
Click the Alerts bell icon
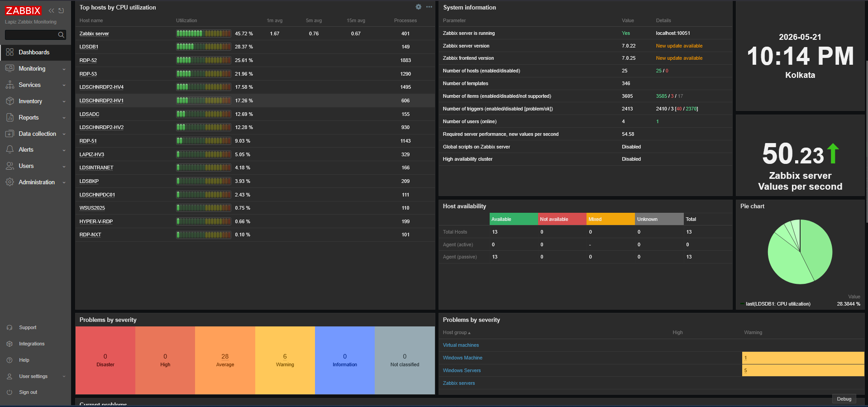pyautogui.click(x=10, y=149)
